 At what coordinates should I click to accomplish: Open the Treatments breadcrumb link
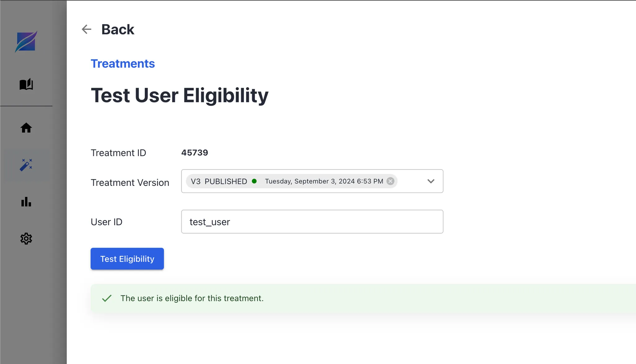pyautogui.click(x=123, y=64)
